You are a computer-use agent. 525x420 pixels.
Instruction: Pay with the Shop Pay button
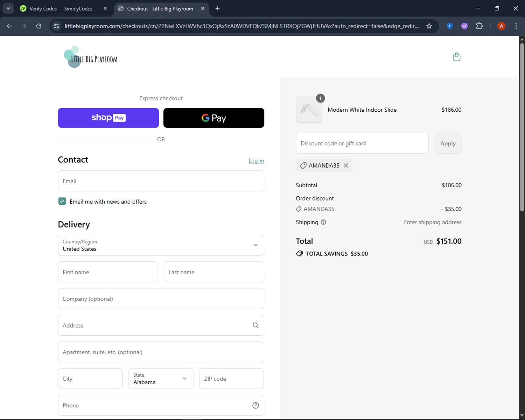point(108,118)
